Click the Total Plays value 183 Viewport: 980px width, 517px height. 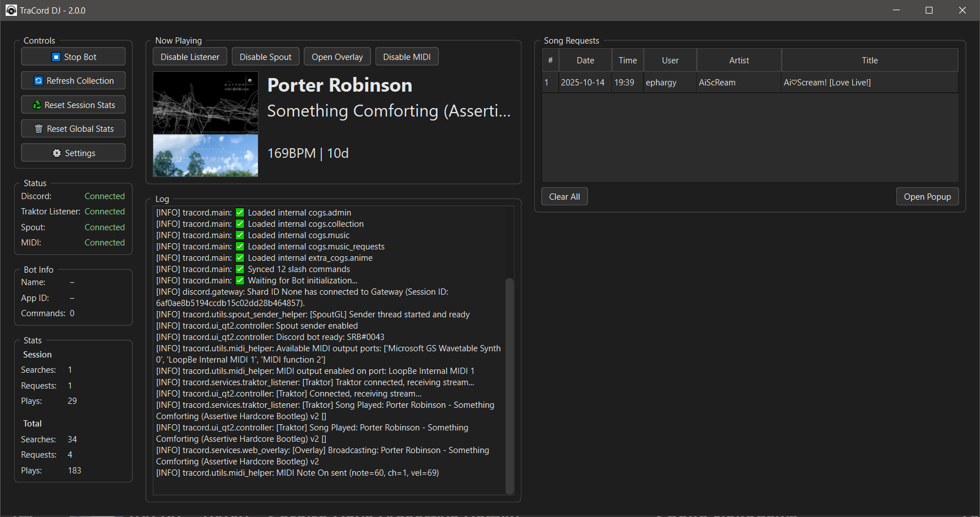75,471
